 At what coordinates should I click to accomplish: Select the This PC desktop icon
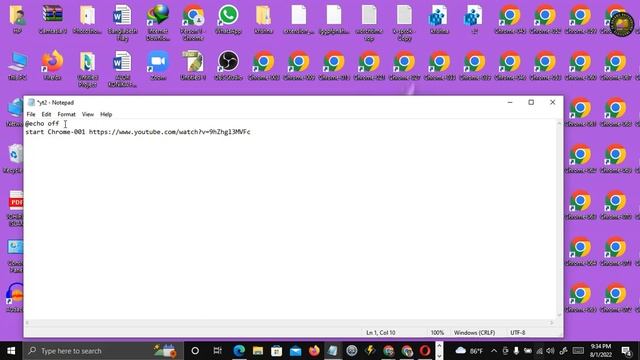[x=18, y=65]
